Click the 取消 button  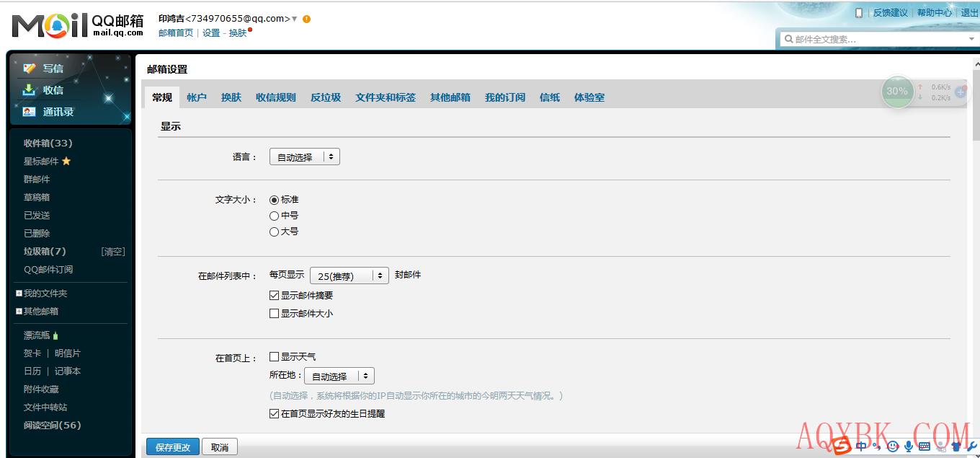click(220, 447)
